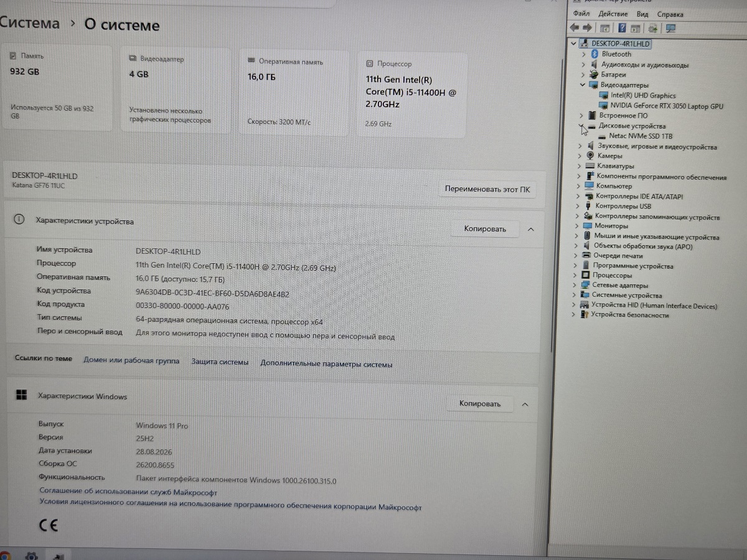
Task: Click the blue question mark help icon
Action: (622, 28)
